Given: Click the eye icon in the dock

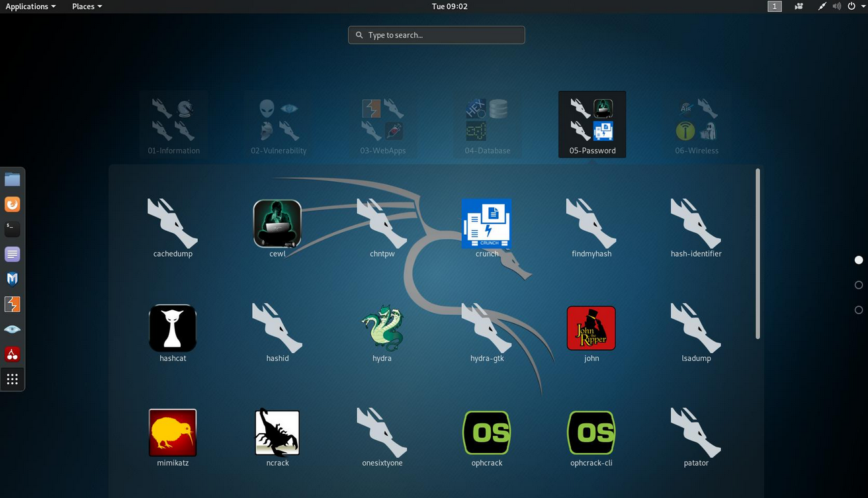Looking at the screenshot, I should point(12,329).
